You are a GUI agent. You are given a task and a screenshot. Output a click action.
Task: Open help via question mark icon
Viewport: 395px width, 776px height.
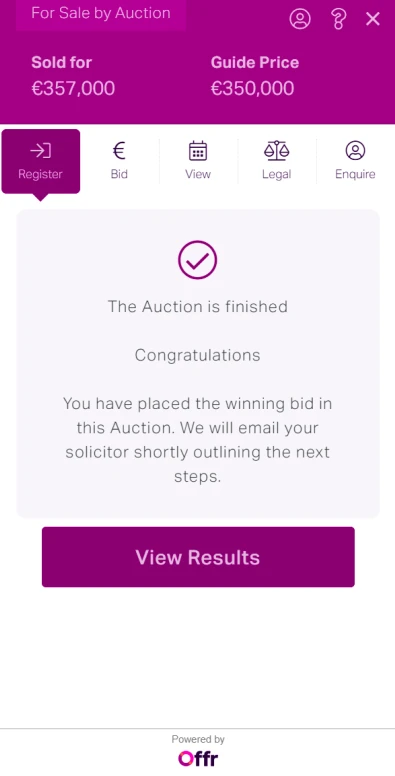point(338,19)
